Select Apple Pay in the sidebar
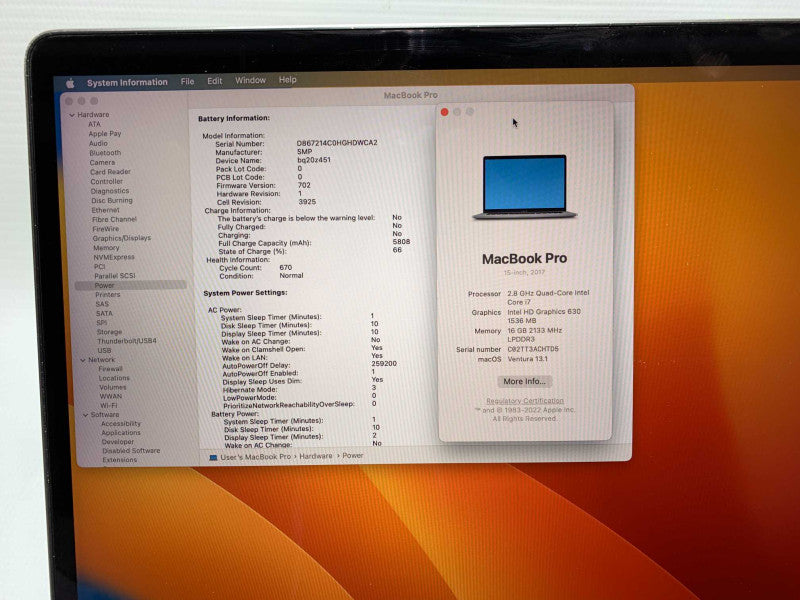 point(105,134)
